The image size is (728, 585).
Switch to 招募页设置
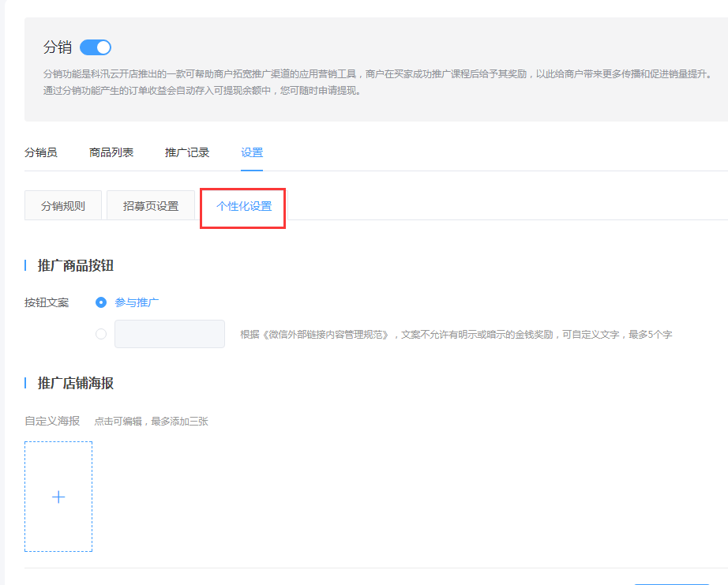(150, 204)
